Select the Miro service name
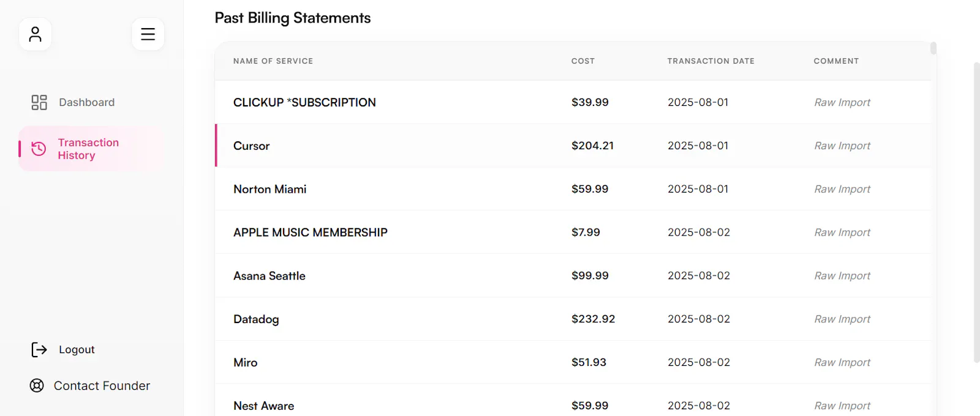Image resolution: width=980 pixels, height=416 pixels. click(245, 362)
